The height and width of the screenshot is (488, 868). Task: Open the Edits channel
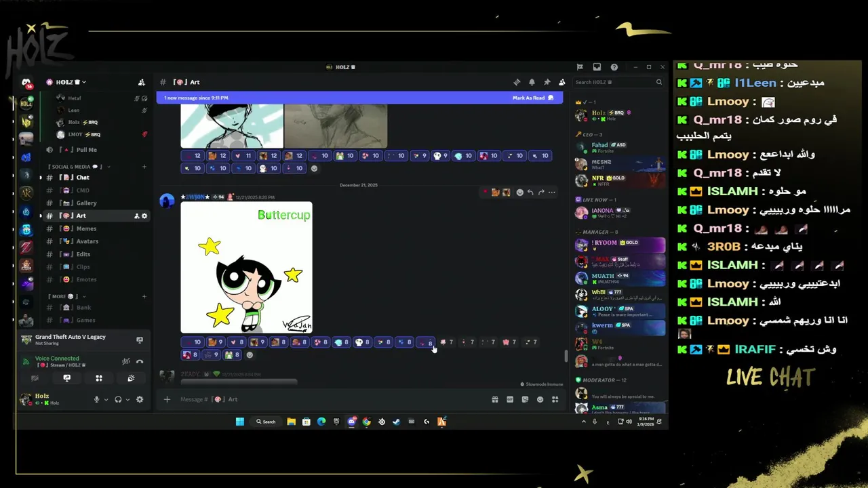(96, 254)
